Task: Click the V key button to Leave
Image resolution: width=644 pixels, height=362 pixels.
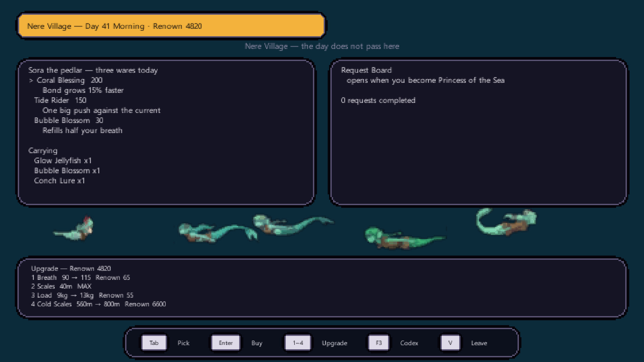Action: [450, 343]
